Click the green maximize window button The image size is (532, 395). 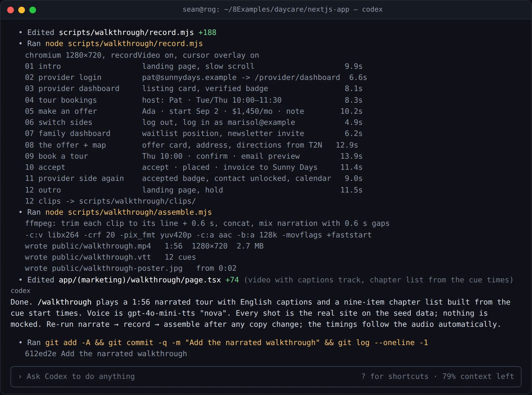[x=33, y=10]
